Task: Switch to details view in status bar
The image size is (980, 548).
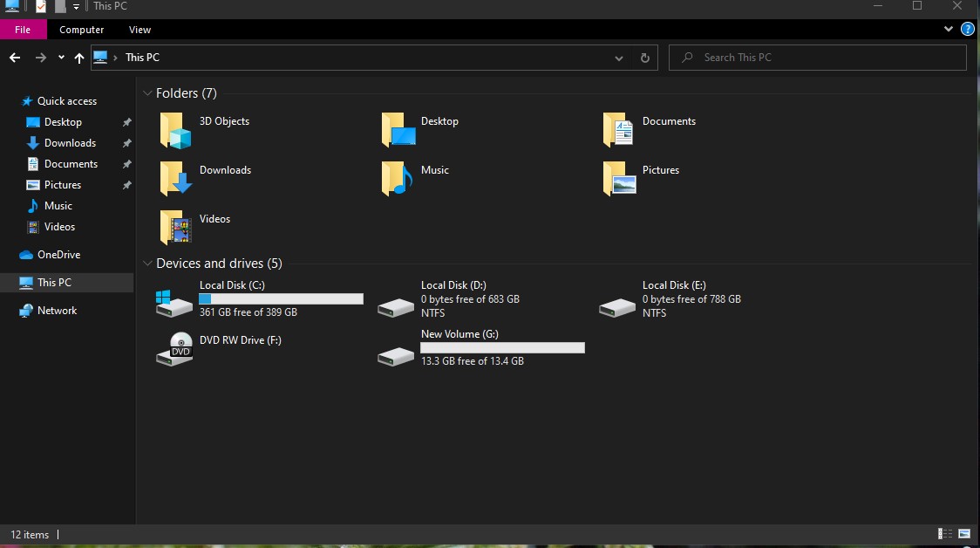Action: pos(945,534)
